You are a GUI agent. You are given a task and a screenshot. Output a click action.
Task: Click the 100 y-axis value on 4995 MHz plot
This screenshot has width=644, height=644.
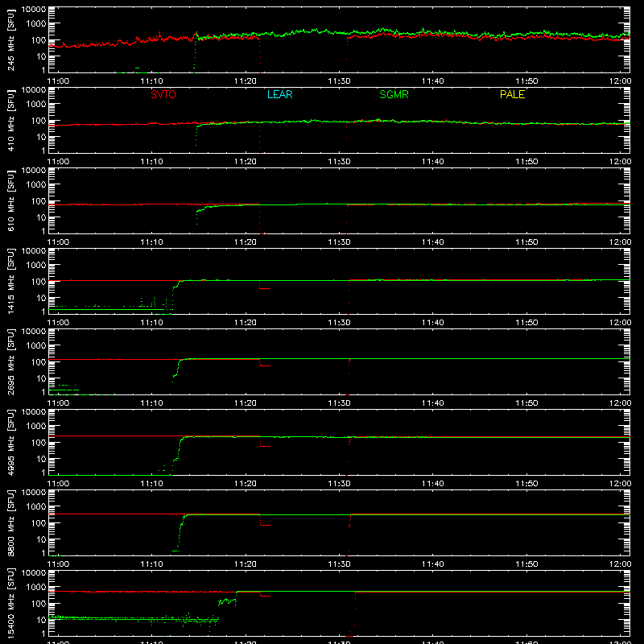click(39, 443)
